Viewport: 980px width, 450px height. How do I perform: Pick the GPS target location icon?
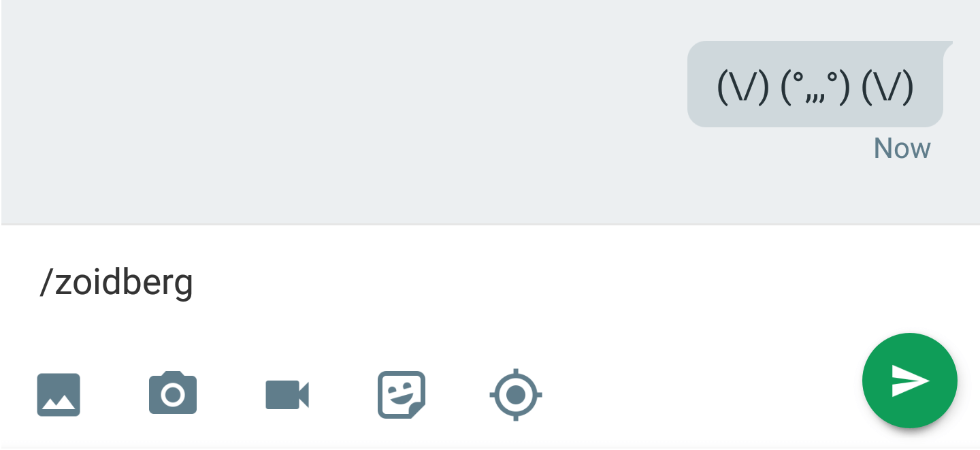[516, 394]
